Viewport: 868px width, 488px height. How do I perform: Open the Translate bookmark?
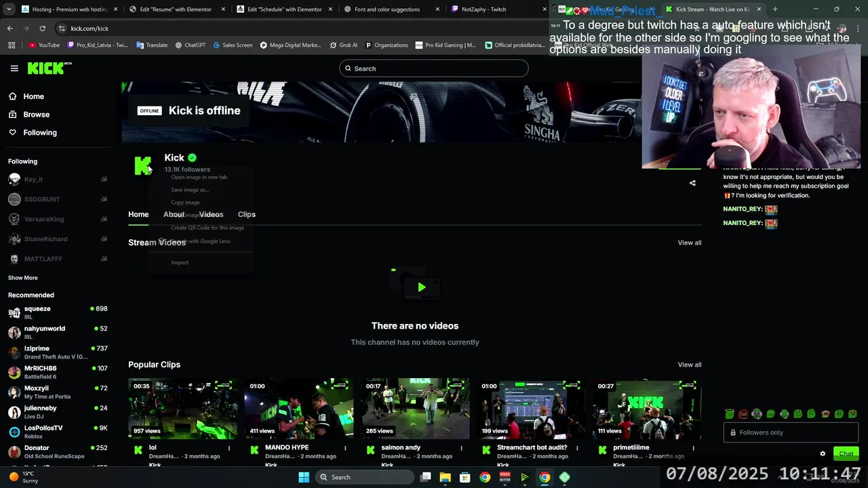tap(151, 45)
